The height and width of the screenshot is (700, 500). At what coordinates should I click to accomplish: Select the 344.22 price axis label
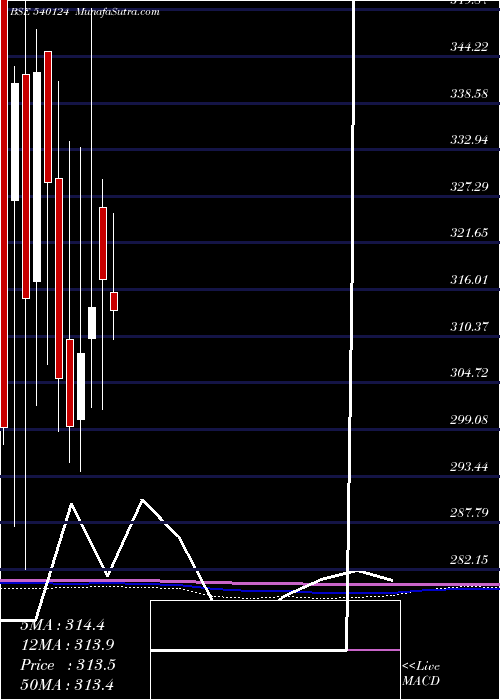(469, 46)
